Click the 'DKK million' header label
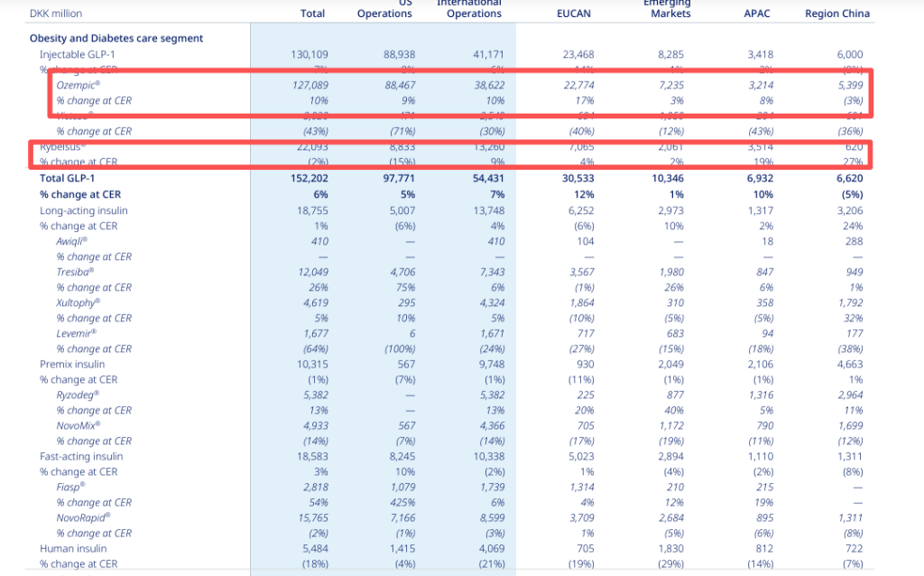924x576 pixels. pyautogui.click(x=56, y=14)
